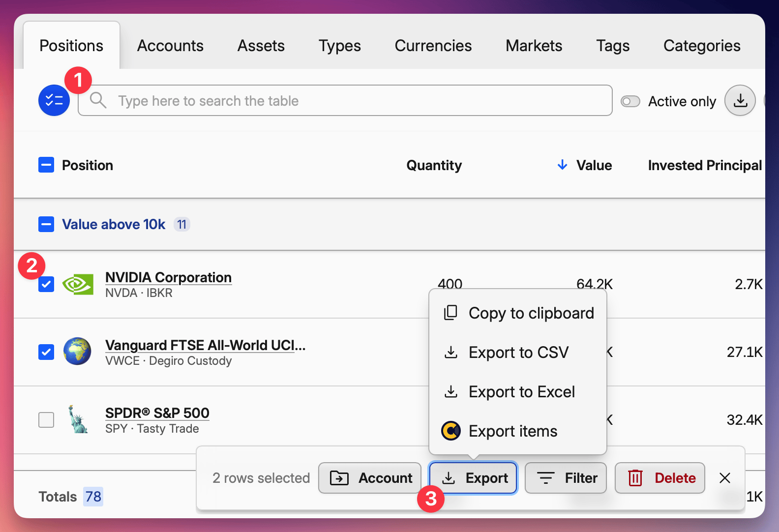Click the 2 rows selected label
Viewport: 779px width, 532px height.
point(261,478)
